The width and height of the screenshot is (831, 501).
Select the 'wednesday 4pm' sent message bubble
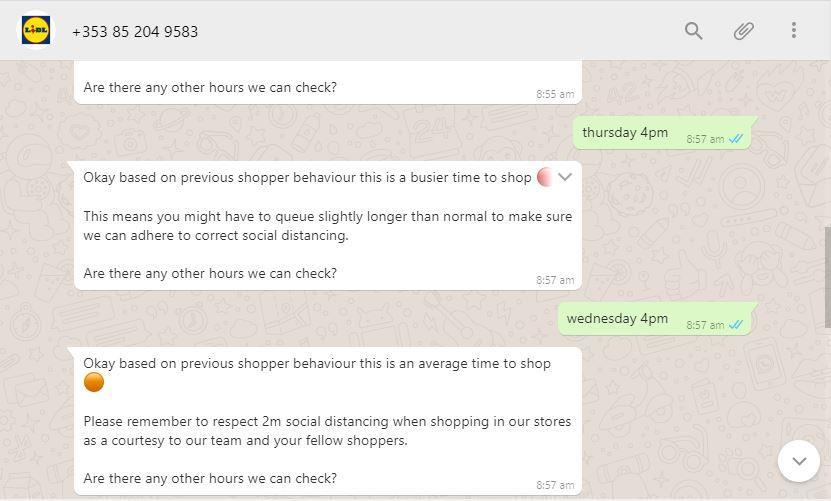tap(657, 319)
